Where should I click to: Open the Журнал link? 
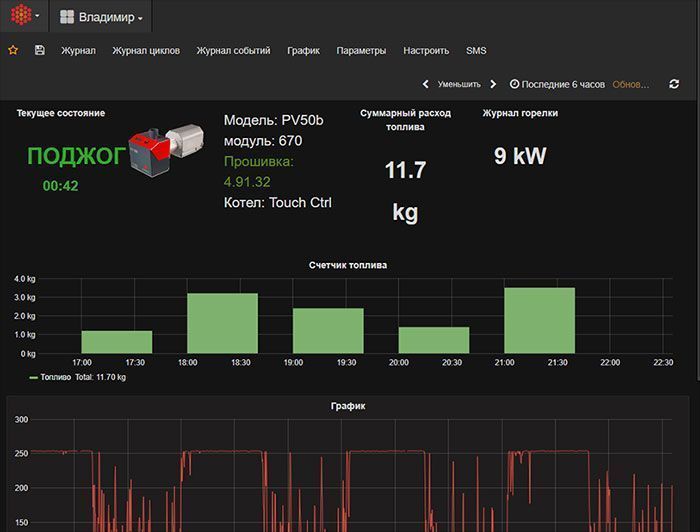click(79, 50)
